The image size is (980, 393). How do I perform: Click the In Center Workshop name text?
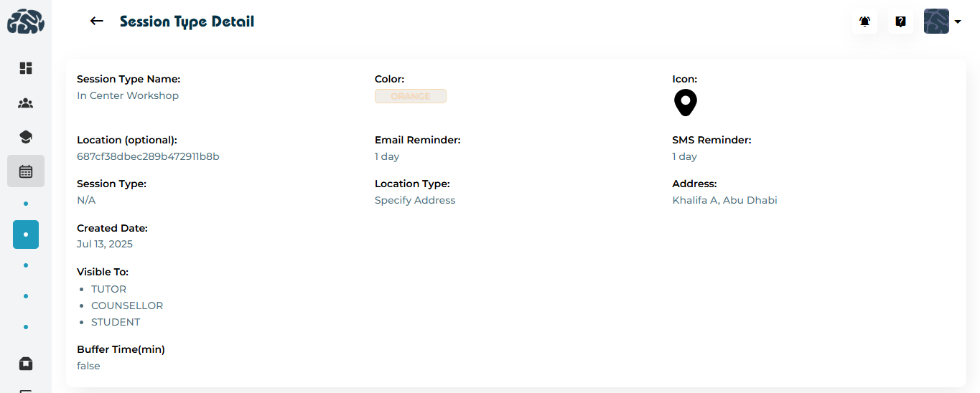coord(128,95)
